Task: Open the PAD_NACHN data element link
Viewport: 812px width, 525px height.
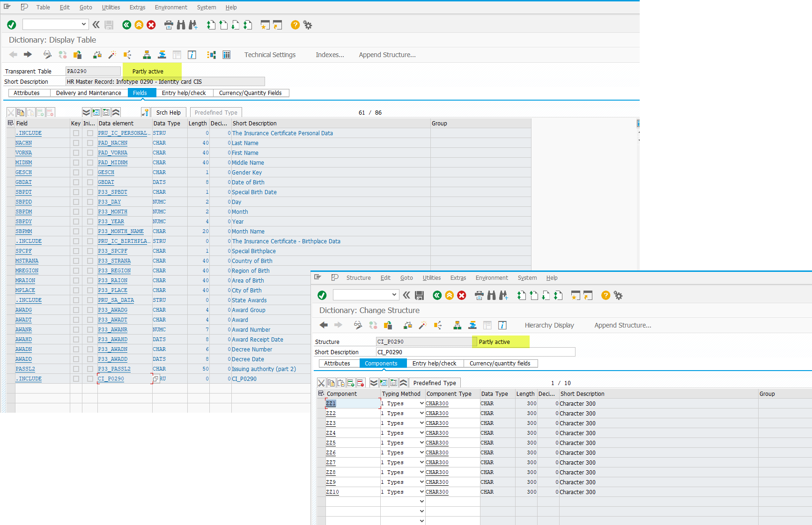Action: click(113, 143)
